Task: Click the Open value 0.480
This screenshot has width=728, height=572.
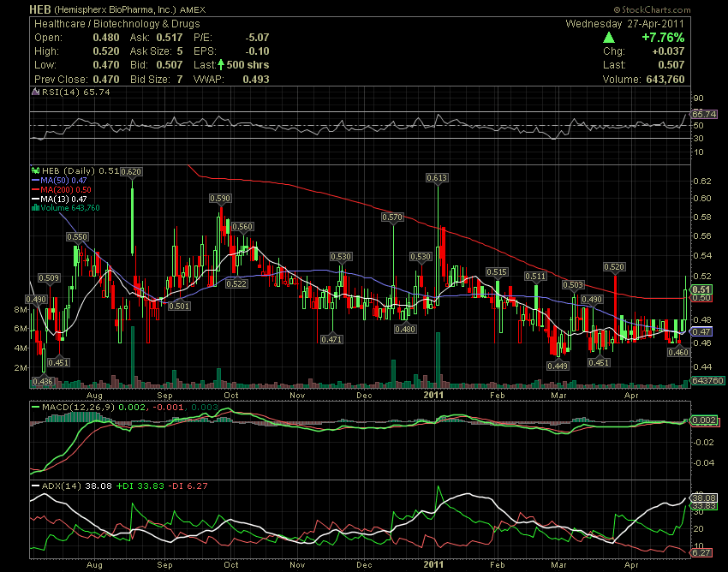Action: tap(106, 38)
